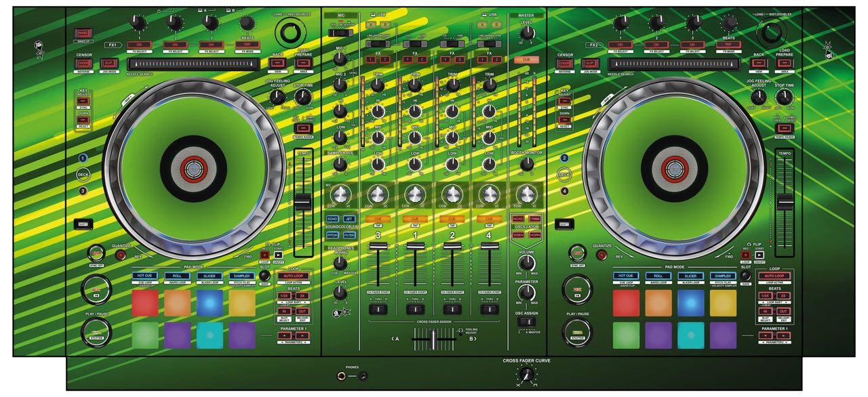Viewport: 868px width, 397px height.
Task: Click the yellow performance pad on the left deck
Action: pyautogui.click(x=242, y=303)
